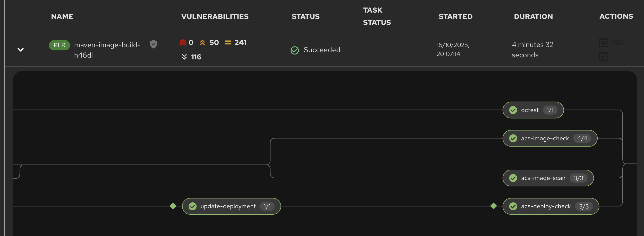Open the maven-image-build-h46dl pipeline run link
This screenshot has width=644, height=236.
[107, 49]
